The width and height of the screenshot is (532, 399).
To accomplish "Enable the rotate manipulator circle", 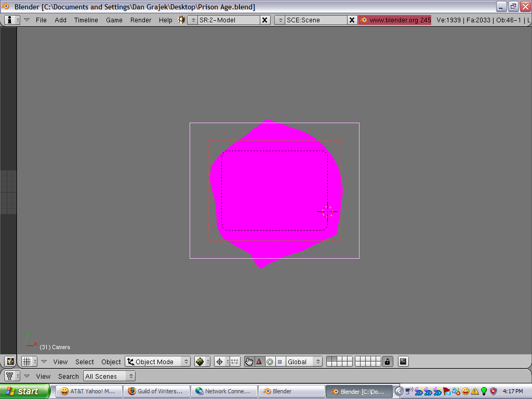I will pyautogui.click(x=270, y=362).
